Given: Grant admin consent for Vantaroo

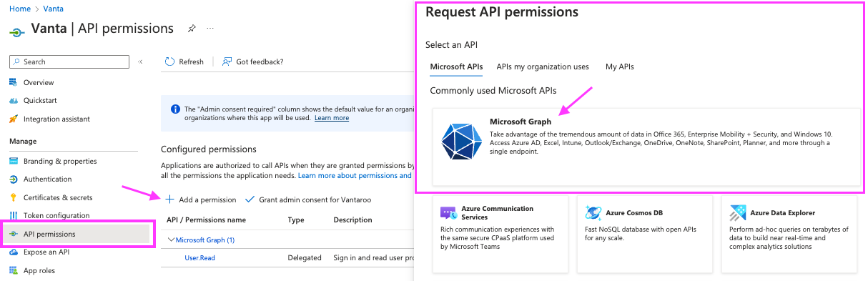Looking at the screenshot, I should pos(315,199).
